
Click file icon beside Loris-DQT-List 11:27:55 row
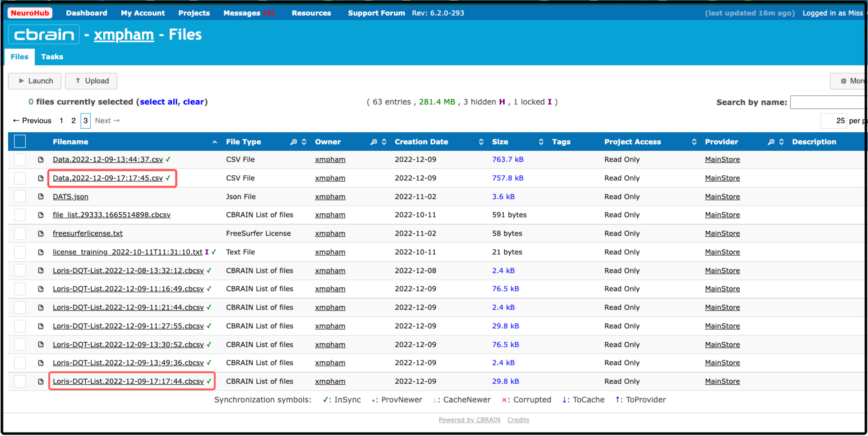coord(41,326)
